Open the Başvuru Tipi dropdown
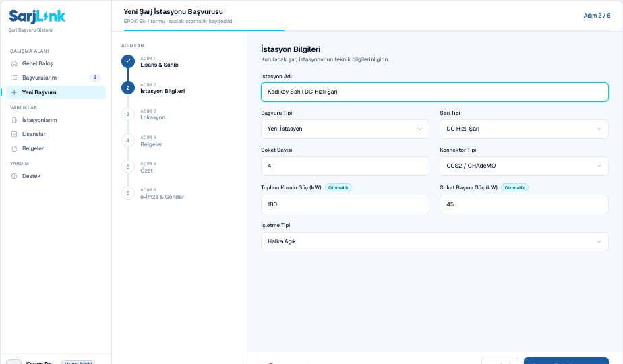 click(x=345, y=129)
